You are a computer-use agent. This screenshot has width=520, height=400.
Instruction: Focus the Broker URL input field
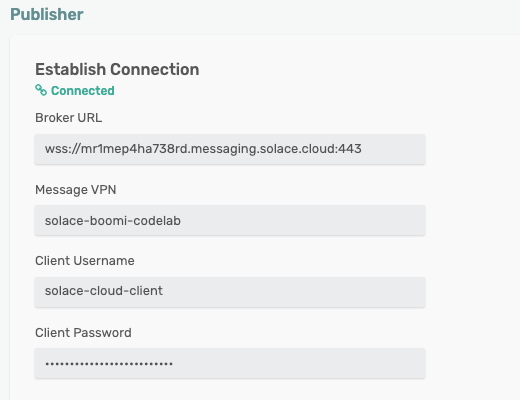230,149
